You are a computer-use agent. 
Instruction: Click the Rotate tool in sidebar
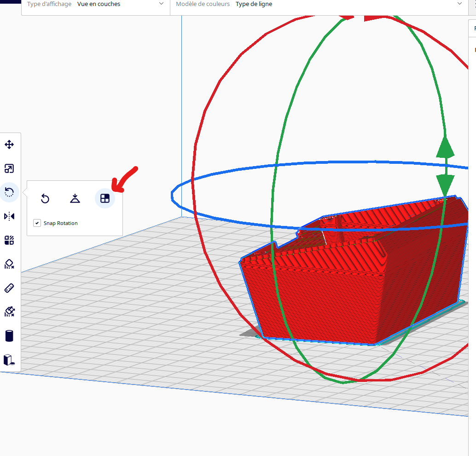pos(9,192)
